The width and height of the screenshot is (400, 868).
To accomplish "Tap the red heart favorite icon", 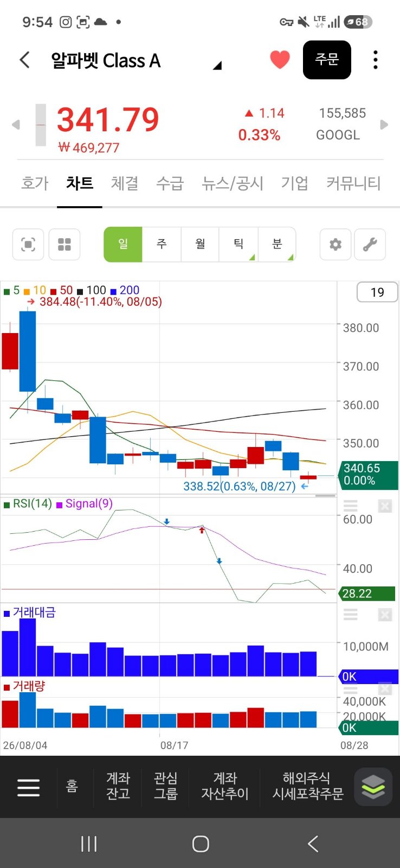I will (280, 60).
